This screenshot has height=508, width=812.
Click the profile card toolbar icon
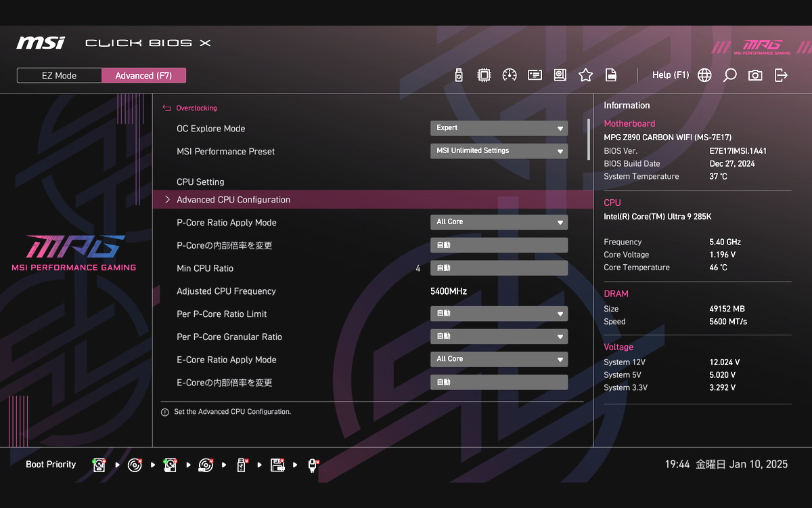535,75
